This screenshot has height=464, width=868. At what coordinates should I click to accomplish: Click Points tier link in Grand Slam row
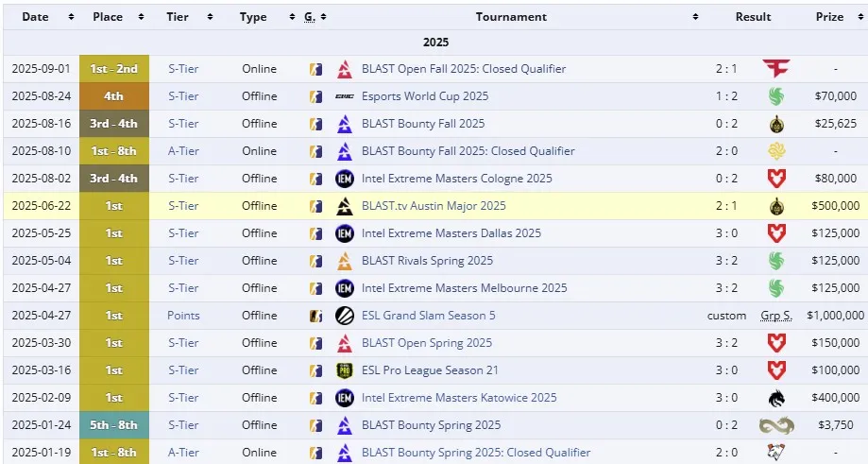pyautogui.click(x=183, y=316)
